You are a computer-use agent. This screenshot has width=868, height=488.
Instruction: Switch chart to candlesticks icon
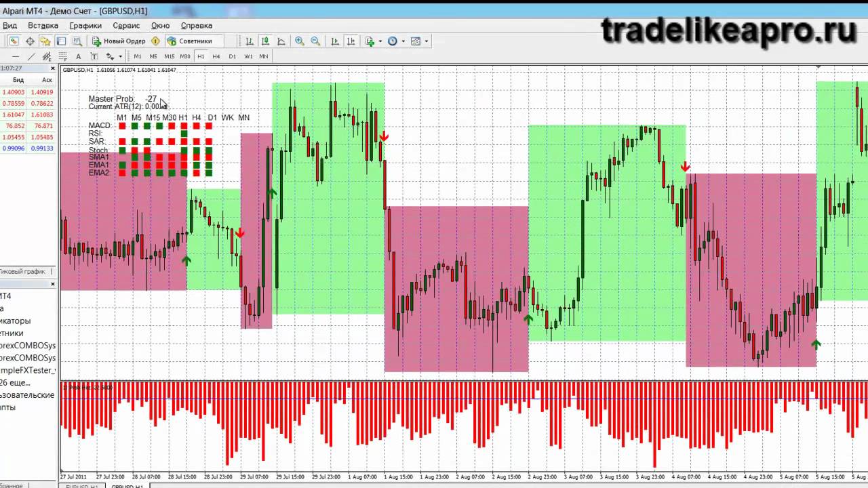click(265, 41)
